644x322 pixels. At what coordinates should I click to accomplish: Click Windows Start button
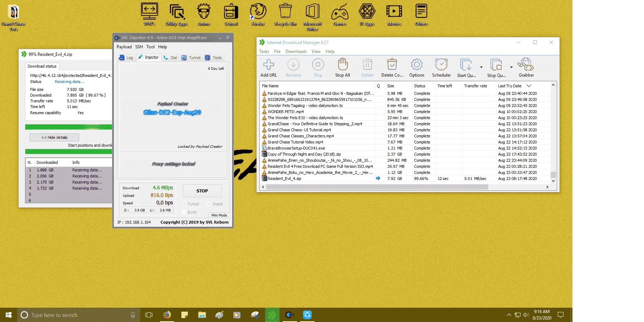(9, 315)
